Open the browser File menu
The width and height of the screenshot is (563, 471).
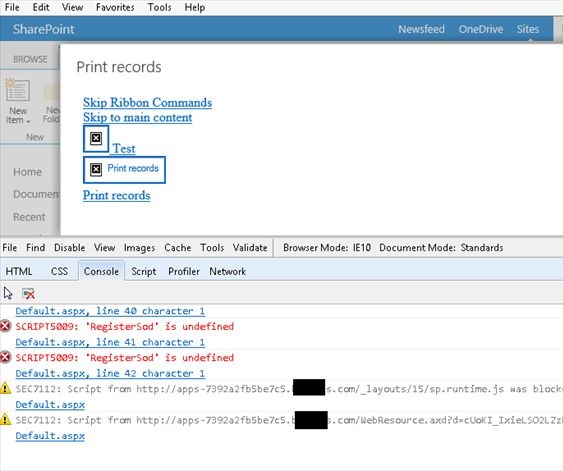[12, 7]
